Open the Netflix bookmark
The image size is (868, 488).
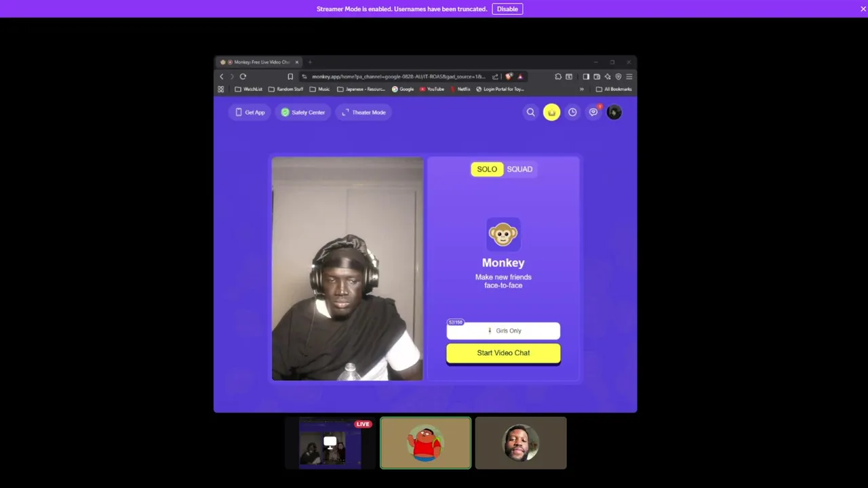[x=460, y=89]
